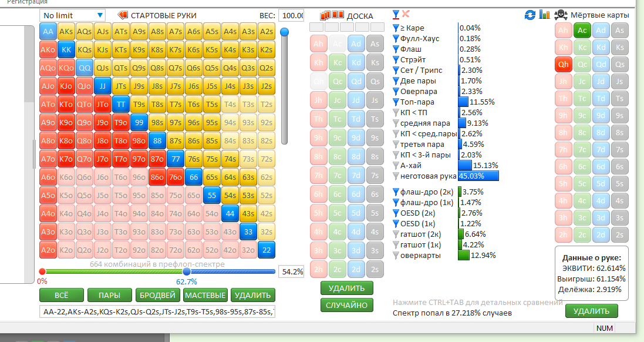Click УДАЛИТЬ button next to МАСТЕВЫЕ

pyautogui.click(x=253, y=295)
